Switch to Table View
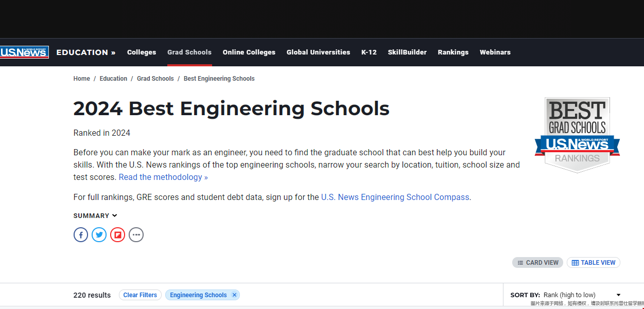 594,262
